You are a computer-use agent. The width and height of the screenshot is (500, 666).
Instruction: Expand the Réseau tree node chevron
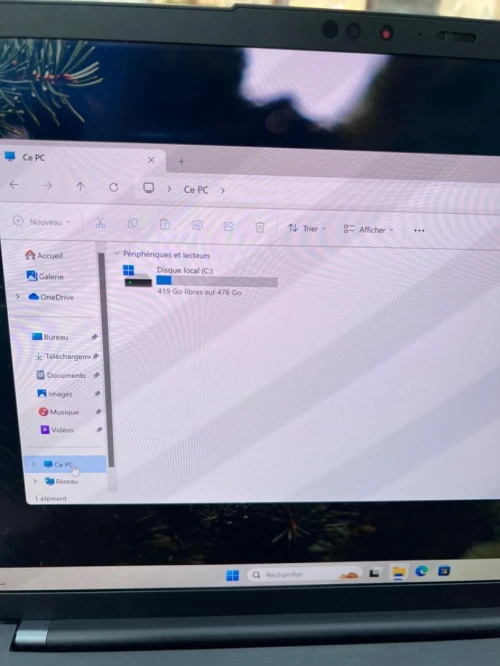click(35, 481)
